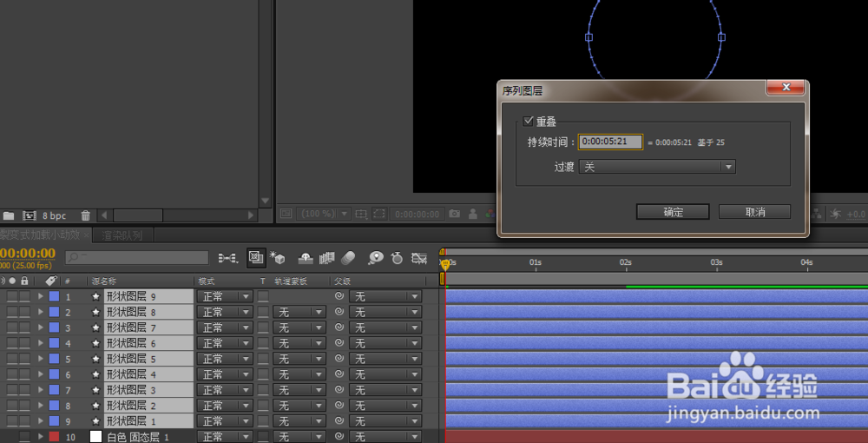
Task: Open the viewer zoom (100 %) dropdown
Action: (x=324, y=214)
